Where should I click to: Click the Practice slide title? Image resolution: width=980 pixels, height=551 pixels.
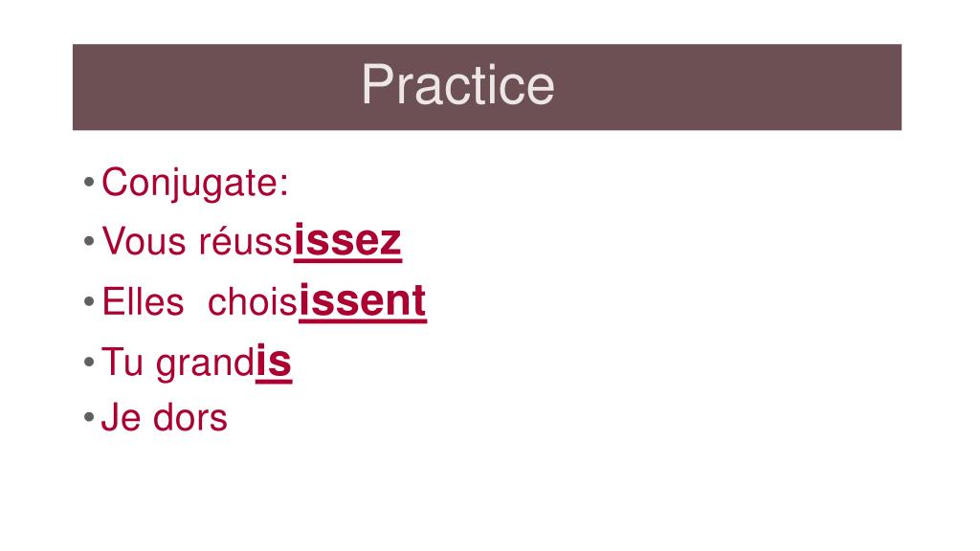click(457, 85)
